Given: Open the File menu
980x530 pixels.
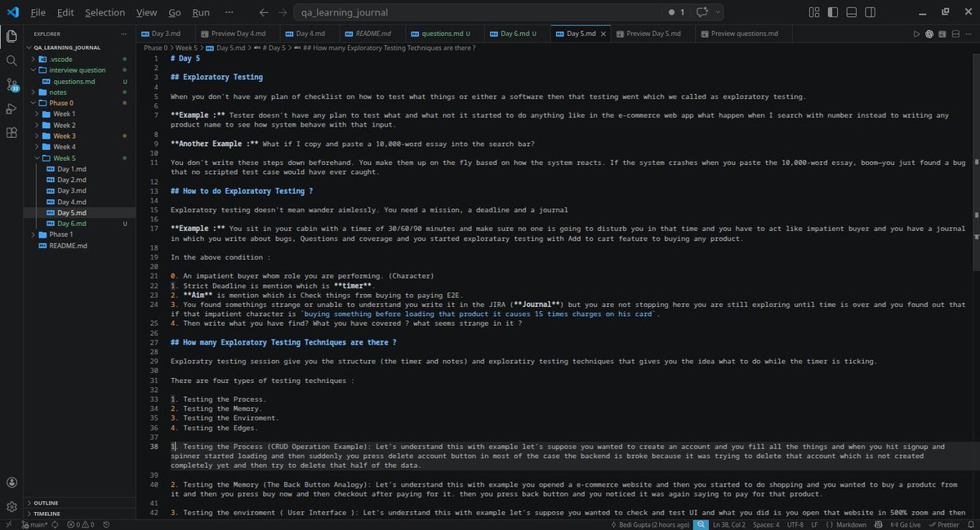Looking at the screenshot, I should 38,12.
